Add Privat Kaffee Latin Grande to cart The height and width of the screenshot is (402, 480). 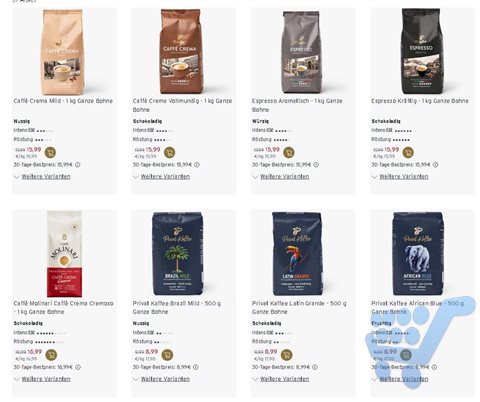tap(286, 355)
